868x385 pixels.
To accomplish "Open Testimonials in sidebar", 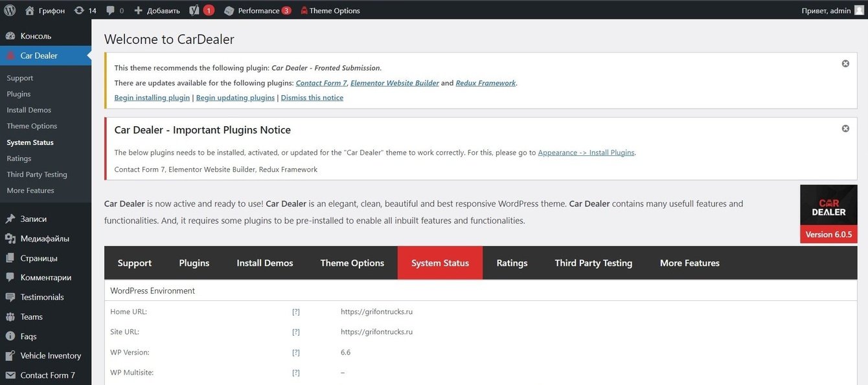I will pos(45,297).
